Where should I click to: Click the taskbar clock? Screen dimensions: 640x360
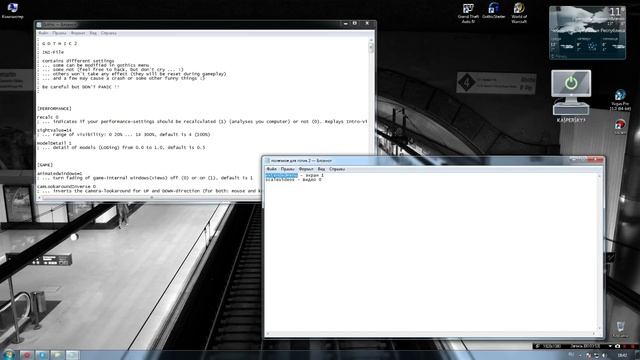pyautogui.click(x=622, y=356)
